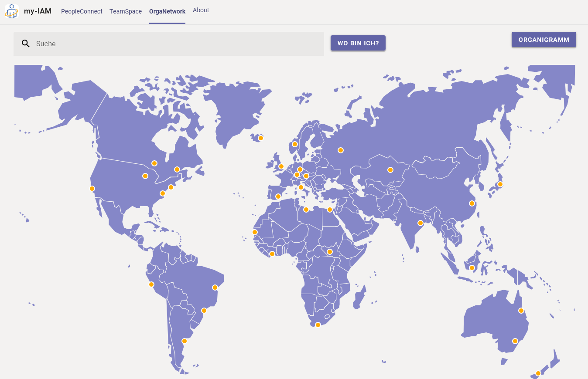Open the central United States marker
The height and width of the screenshot is (379, 588).
(145, 176)
